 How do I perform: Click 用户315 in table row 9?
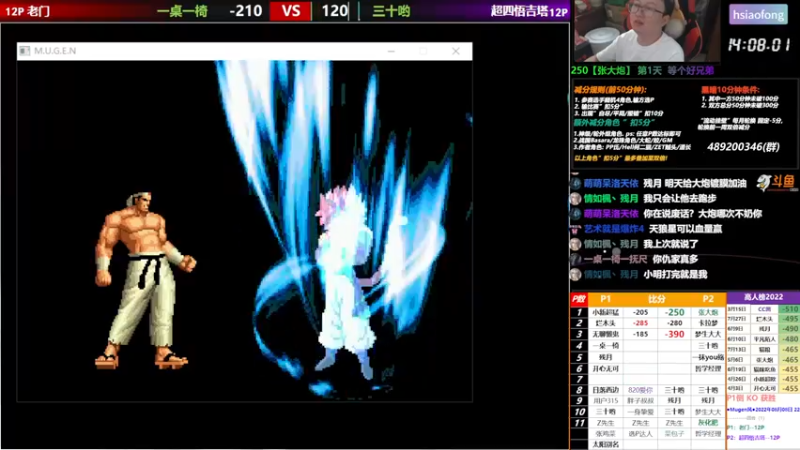(606, 401)
